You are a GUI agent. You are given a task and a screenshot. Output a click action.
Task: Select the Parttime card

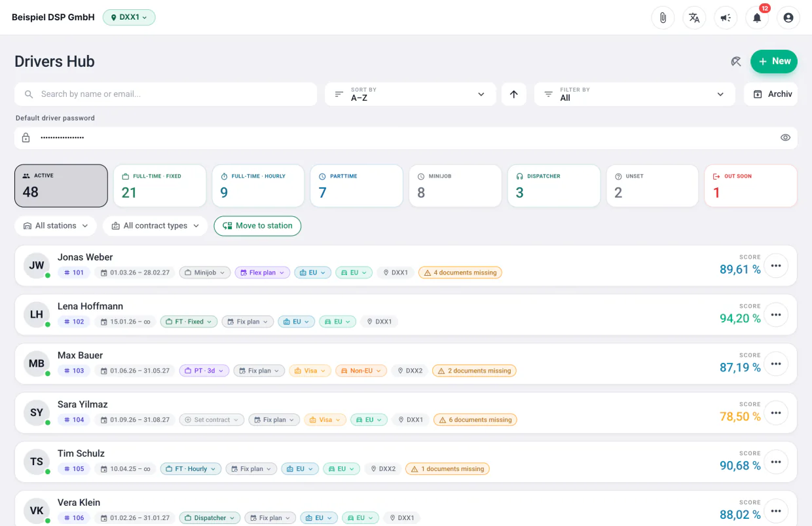coord(356,186)
